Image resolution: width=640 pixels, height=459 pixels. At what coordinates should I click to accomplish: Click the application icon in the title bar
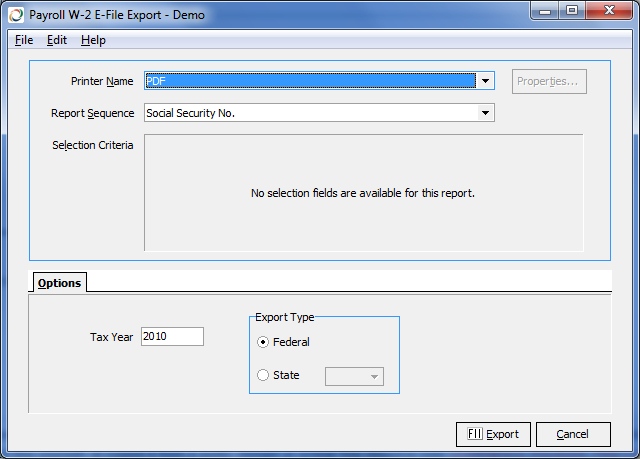pyautogui.click(x=16, y=15)
